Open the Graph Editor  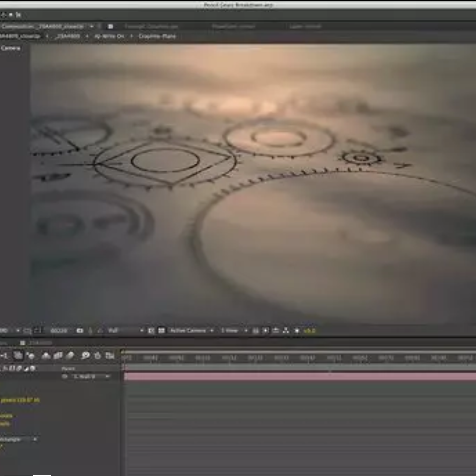[x=110, y=356]
